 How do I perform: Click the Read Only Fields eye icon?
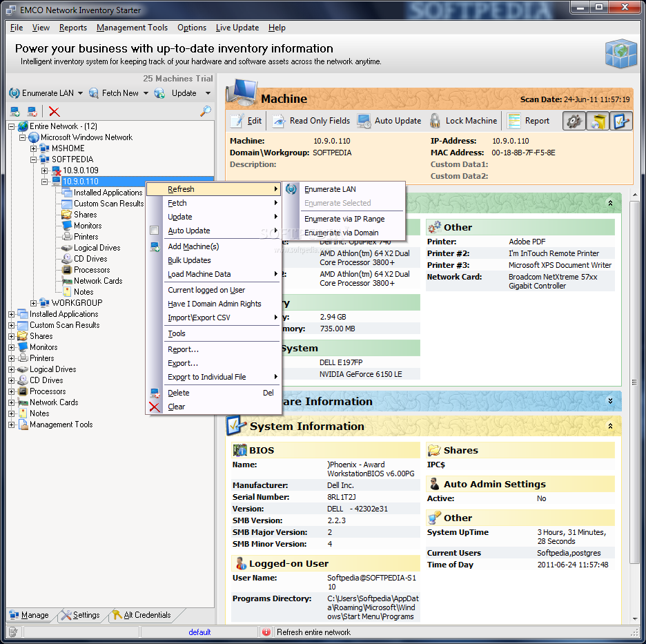[x=279, y=121]
